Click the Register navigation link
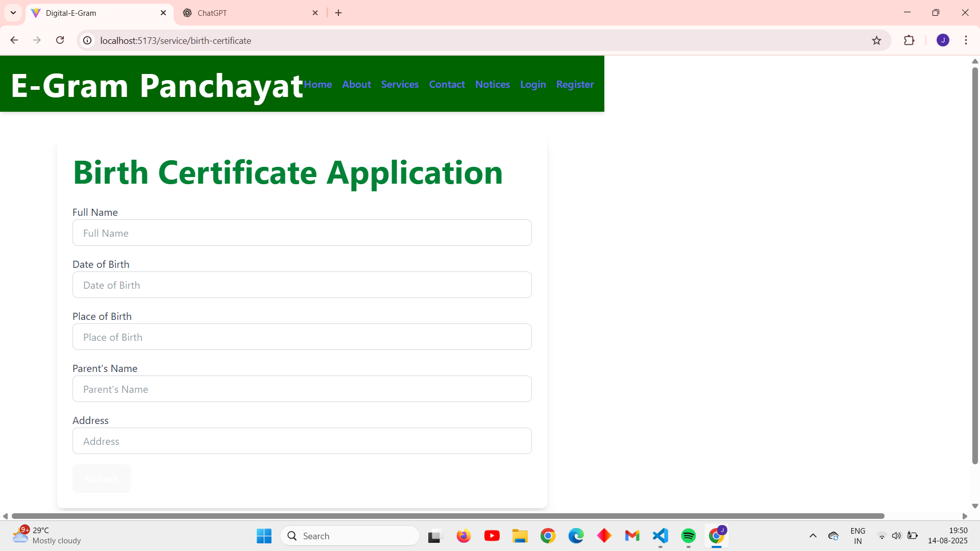Screen dimensions: 980x551 point(575,84)
